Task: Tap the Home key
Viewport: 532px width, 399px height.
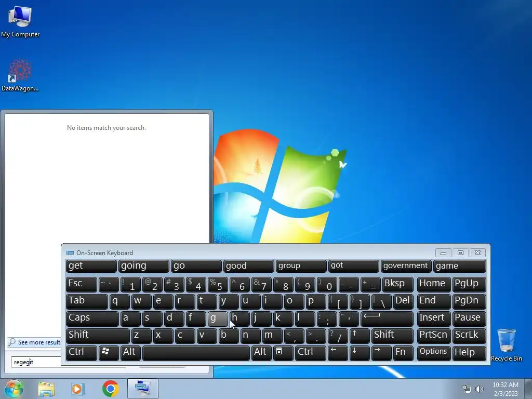Action: (434, 284)
